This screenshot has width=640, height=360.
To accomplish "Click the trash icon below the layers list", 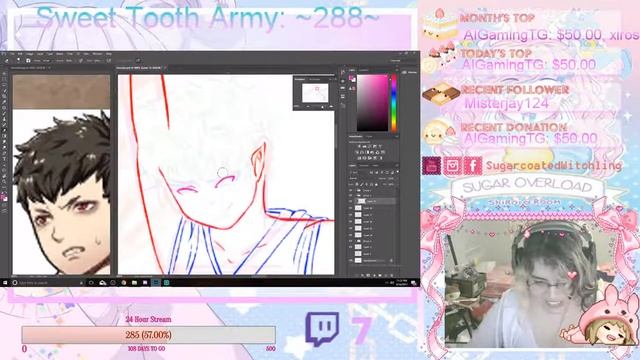I will click(x=392, y=276).
